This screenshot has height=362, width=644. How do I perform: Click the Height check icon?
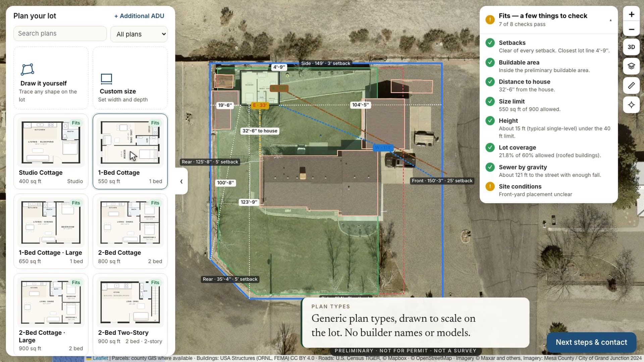490,121
